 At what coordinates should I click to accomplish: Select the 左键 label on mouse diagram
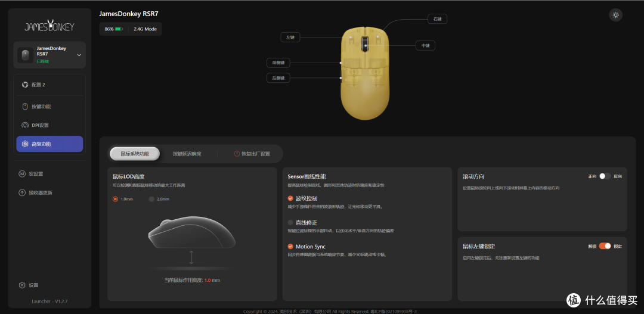(290, 38)
